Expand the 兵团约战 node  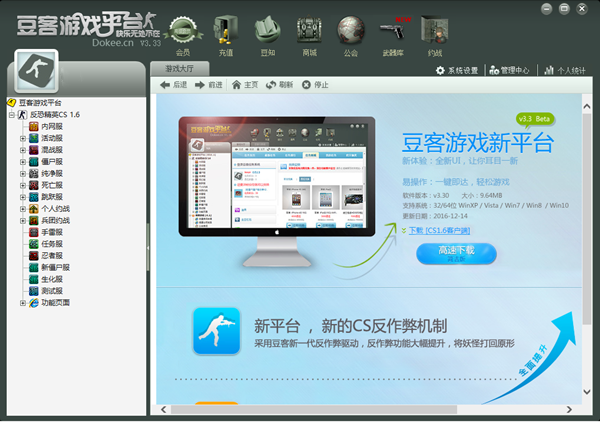click(x=23, y=221)
